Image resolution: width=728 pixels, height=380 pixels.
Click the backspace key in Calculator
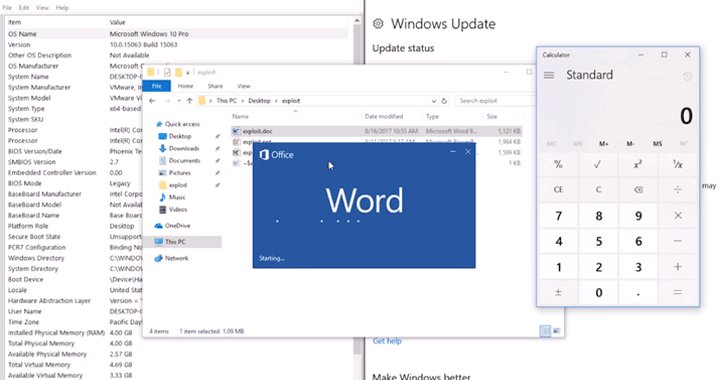pos(638,190)
